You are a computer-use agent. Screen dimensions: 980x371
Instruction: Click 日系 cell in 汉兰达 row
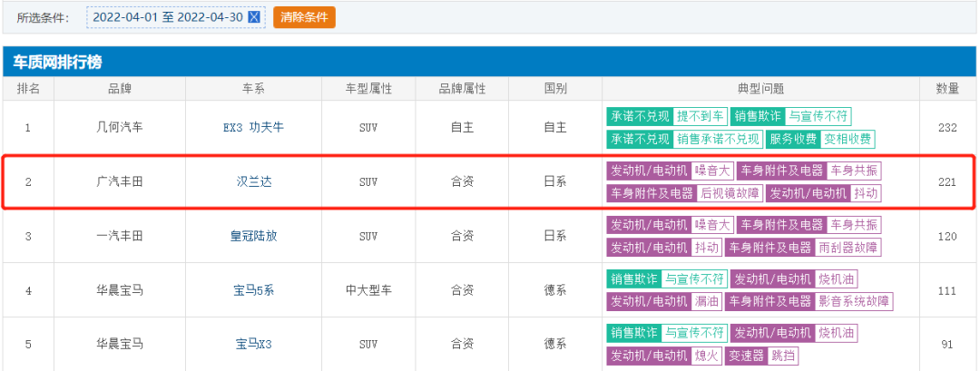coord(555,182)
